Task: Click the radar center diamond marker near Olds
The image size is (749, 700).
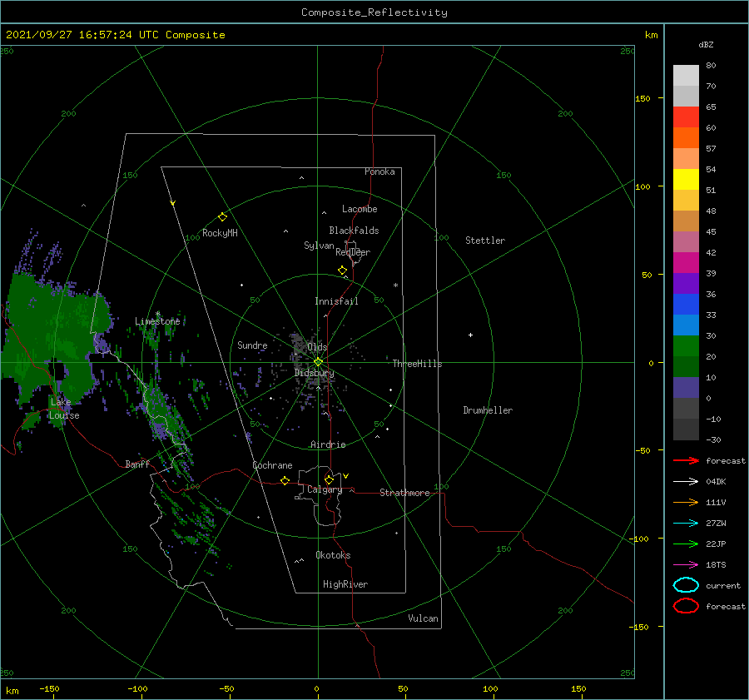Action: point(318,362)
